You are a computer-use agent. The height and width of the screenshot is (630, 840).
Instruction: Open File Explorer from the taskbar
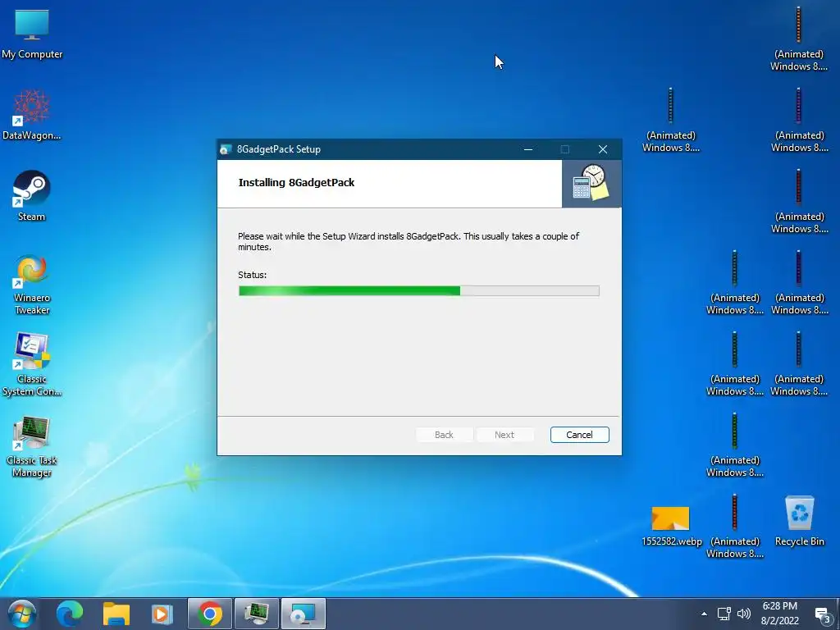[x=116, y=614]
